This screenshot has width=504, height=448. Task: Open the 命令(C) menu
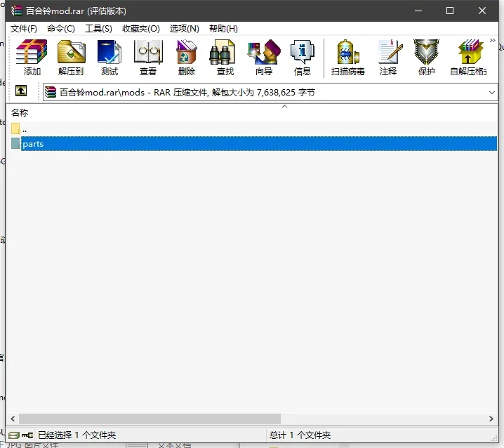coord(61,29)
